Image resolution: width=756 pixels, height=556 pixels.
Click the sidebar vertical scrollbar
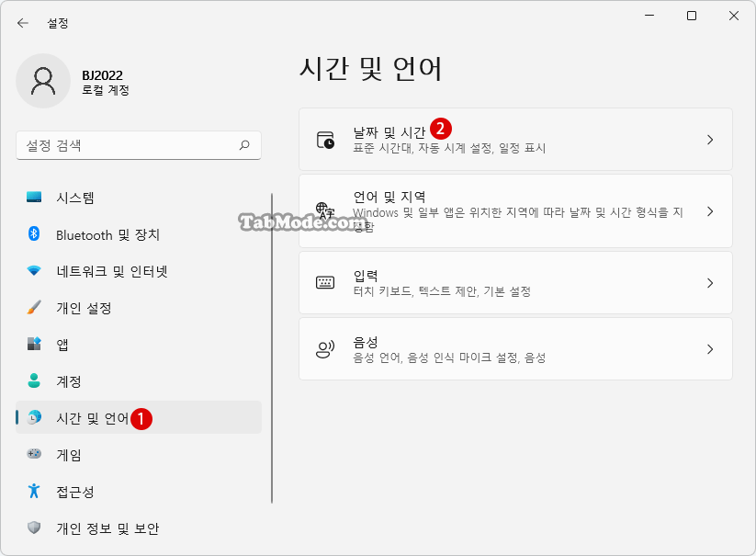coord(272,348)
